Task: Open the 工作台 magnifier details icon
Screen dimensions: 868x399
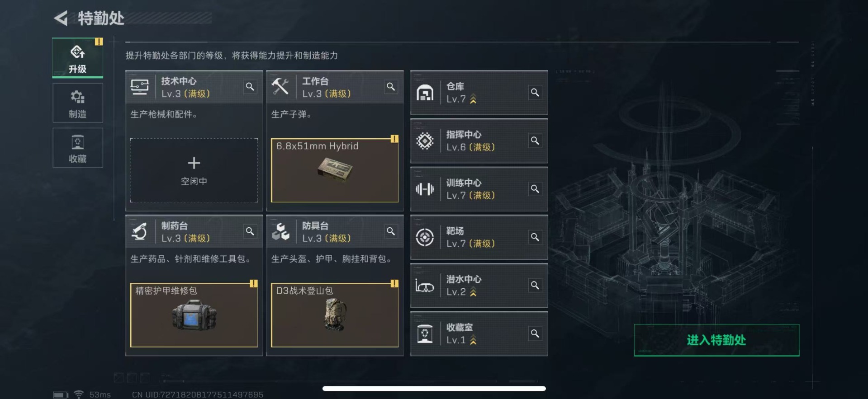Action: pyautogui.click(x=391, y=87)
